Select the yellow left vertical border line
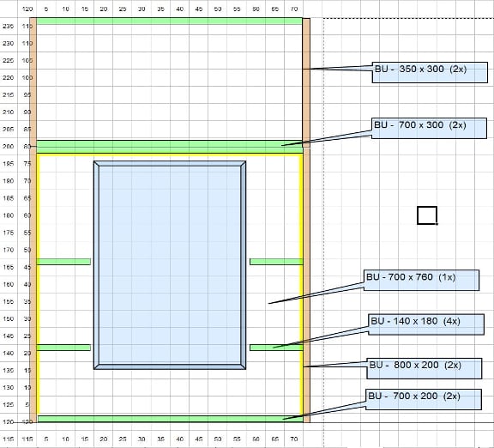Image resolution: width=494 pixels, height=448 pixels. pos(39,284)
